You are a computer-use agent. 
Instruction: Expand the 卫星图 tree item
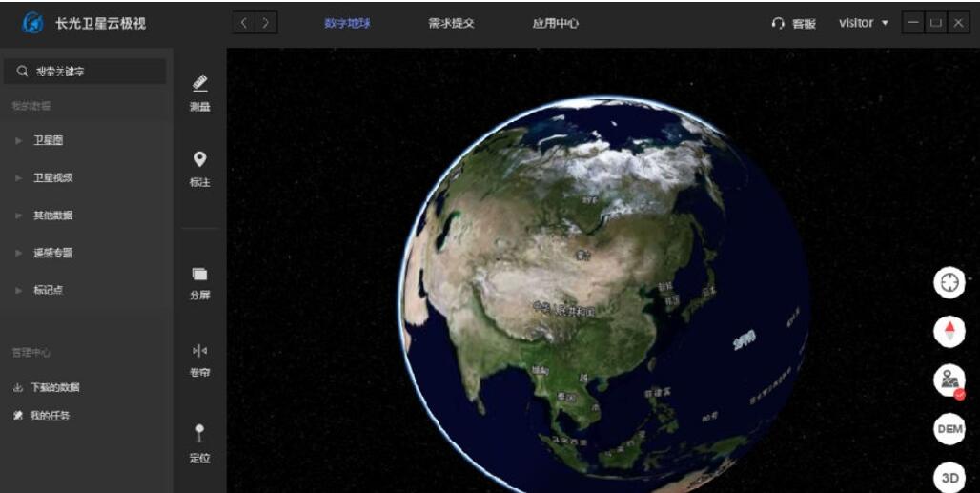pos(48,140)
